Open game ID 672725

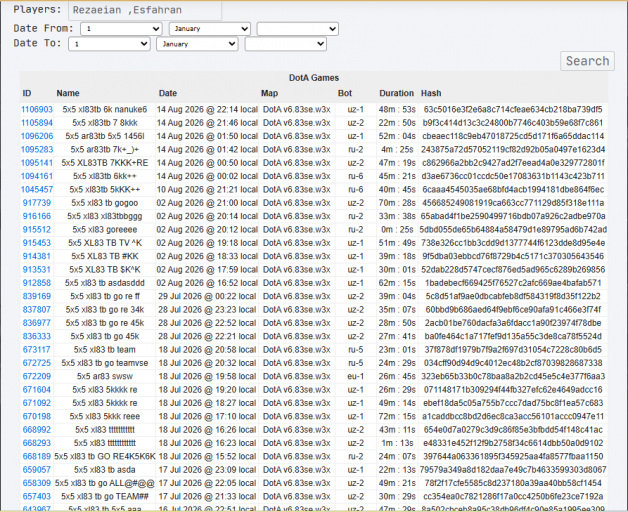[37, 363]
